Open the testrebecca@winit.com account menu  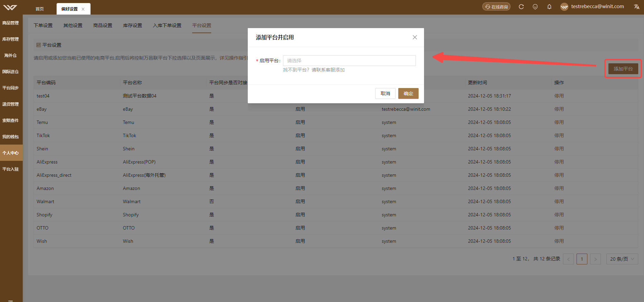597,6
